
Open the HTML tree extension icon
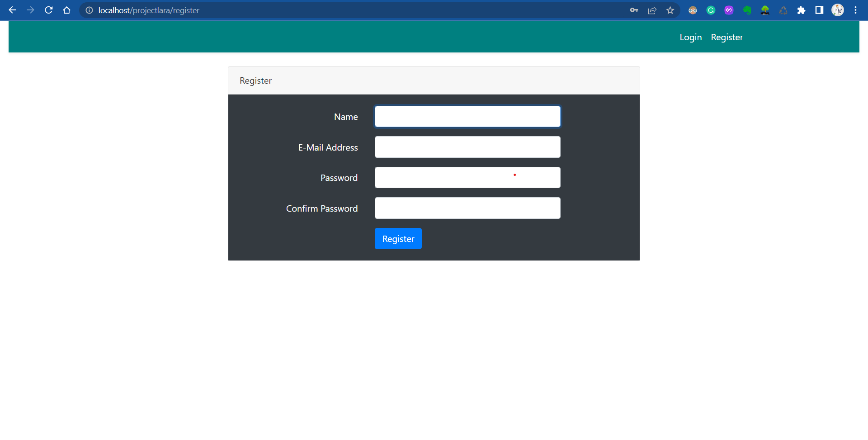pos(765,10)
